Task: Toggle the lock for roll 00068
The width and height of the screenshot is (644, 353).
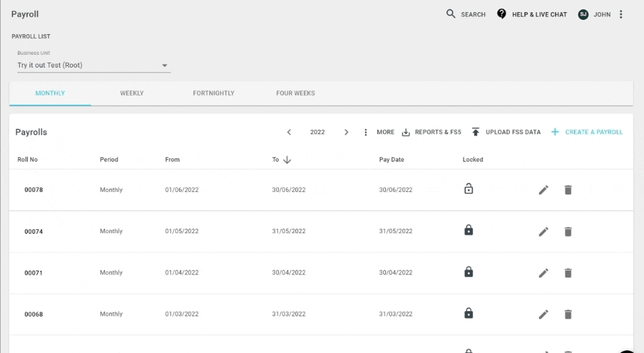Action: click(x=469, y=313)
